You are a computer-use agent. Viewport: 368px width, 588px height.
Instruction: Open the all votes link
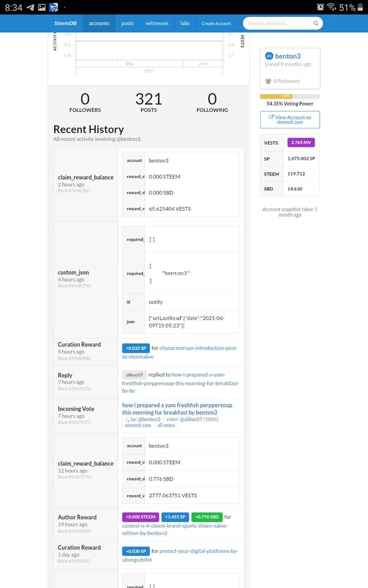pos(166,425)
